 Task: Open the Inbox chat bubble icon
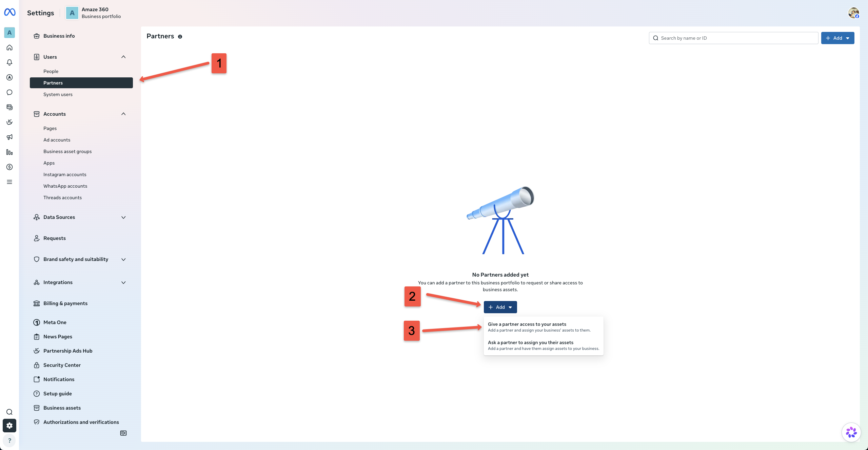point(9,92)
